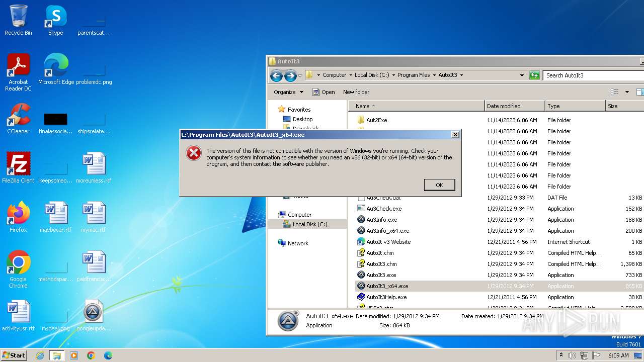Sort by Date modified column header

pos(515,106)
